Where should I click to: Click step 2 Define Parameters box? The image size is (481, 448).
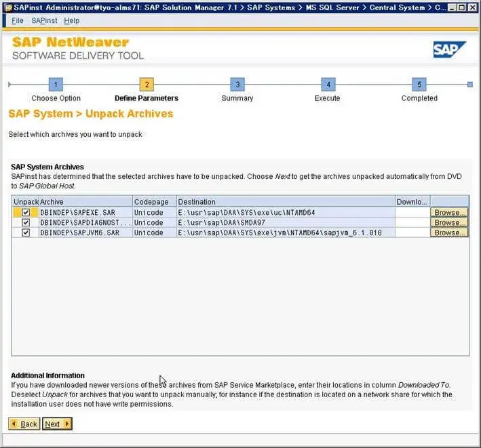[147, 84]
